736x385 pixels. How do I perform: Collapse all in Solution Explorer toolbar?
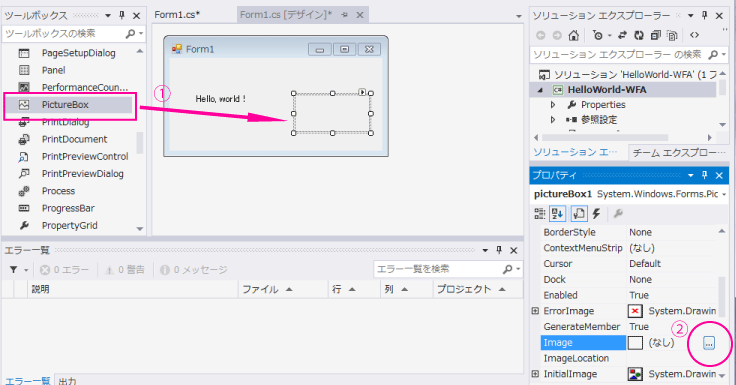[x=656, y=35]
